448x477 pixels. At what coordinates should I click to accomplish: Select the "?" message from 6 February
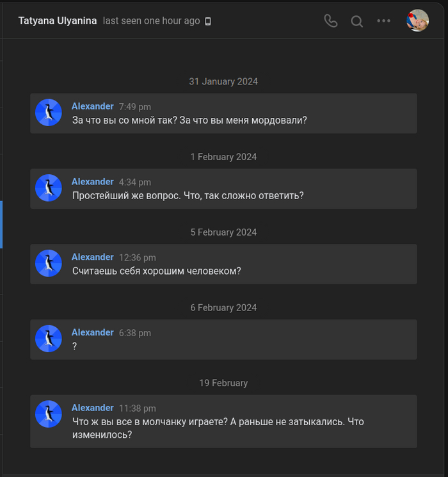pyautogui.click(x=75, y=346)
